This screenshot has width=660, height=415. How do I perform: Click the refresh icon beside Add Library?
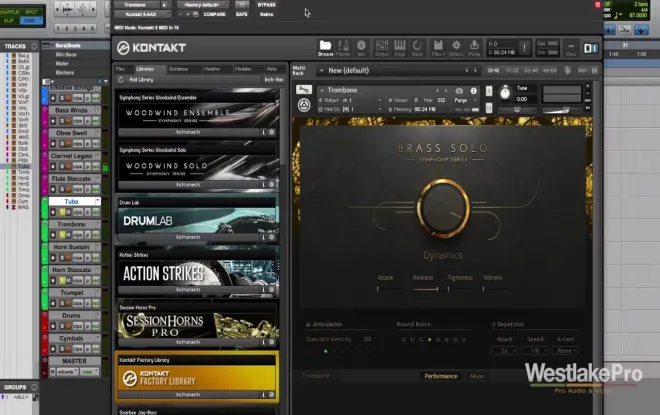tap(121, 80)
